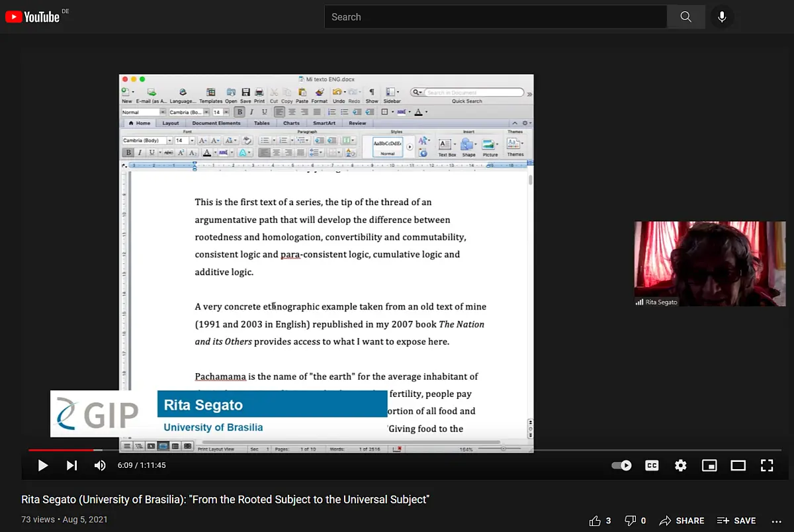
Task: Click the SAVE button
Action: point(736,521)
